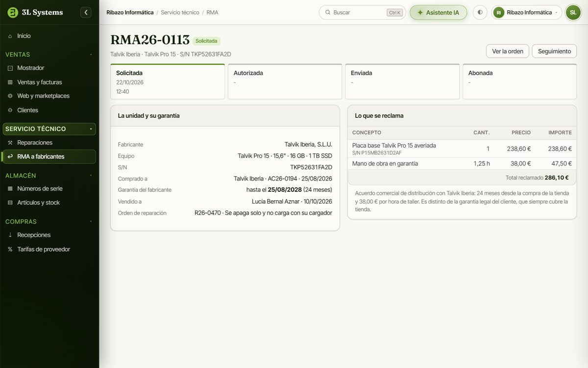
Task: Select the Abonada status step
Action: tap(520, 81)
